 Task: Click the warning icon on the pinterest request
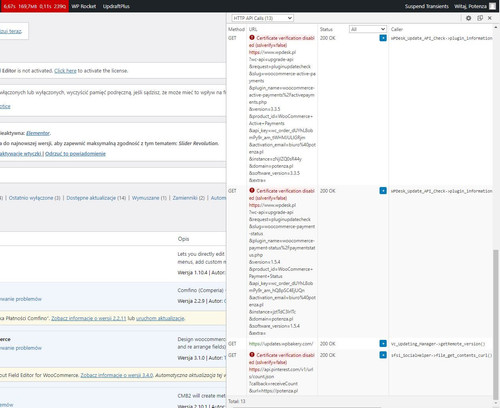(252, 355)
